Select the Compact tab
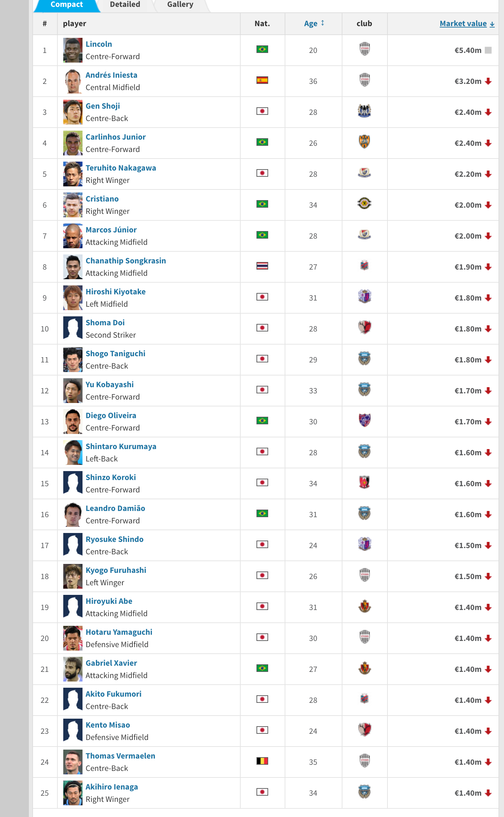This screenshot has width=504, height=817. click(67, 5)
